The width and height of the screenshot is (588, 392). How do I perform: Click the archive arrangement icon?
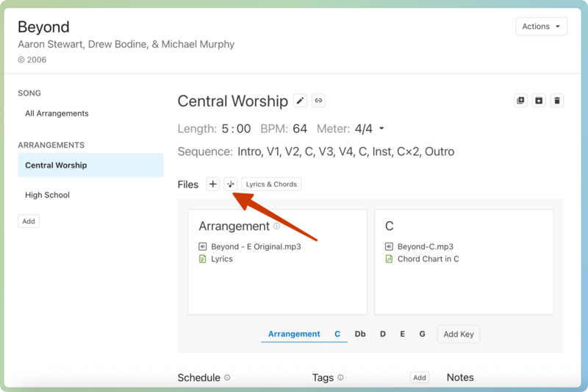pos(539,101)
